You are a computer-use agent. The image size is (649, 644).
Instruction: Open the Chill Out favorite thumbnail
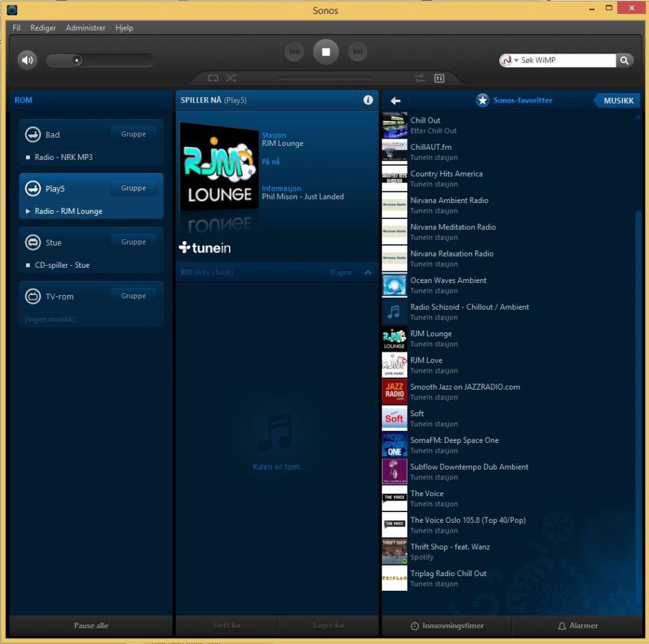(395, 125)
